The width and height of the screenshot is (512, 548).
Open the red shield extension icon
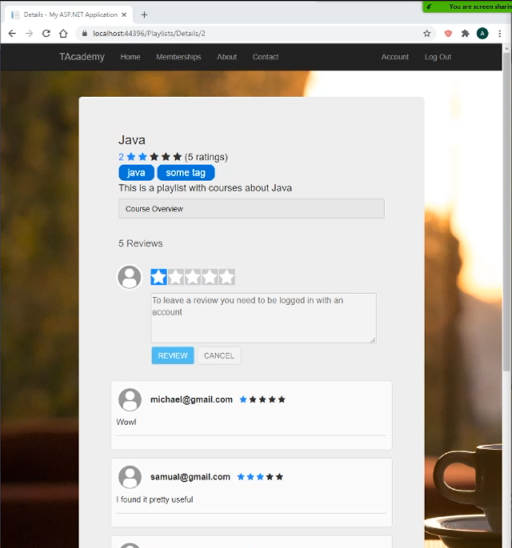click(448, 34)
